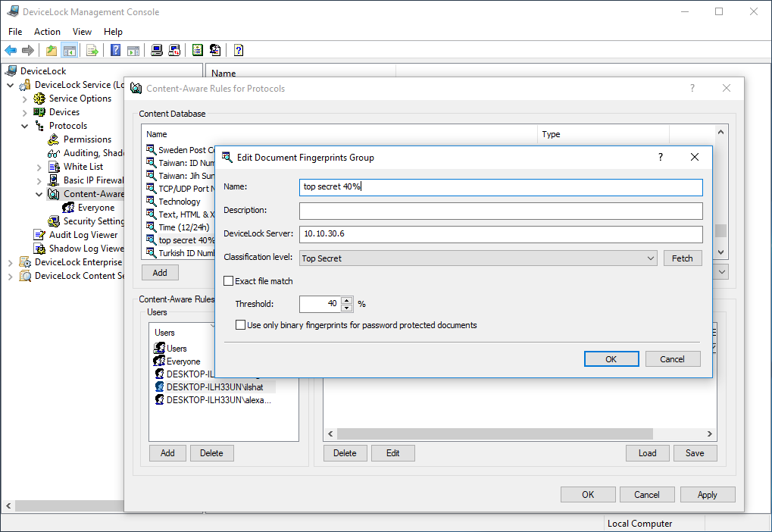
Task: Select the Security Settings node icon
Action: pos(54,221)
